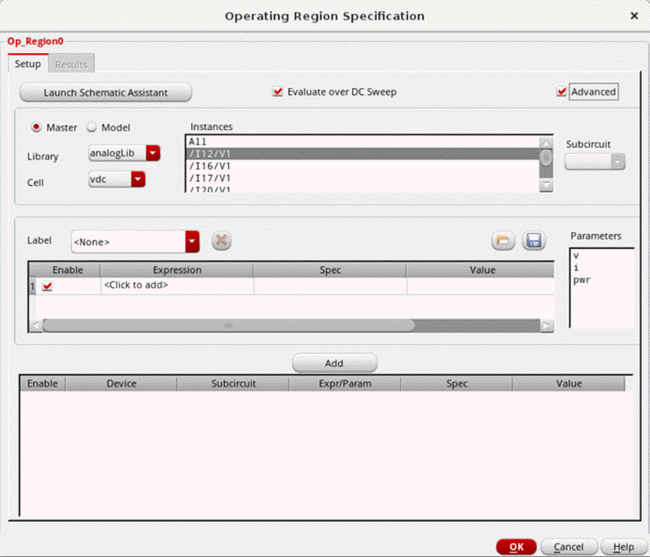Click the horizontal scrollbar under expression table
The image size is (650, 557).
(228, 325)
